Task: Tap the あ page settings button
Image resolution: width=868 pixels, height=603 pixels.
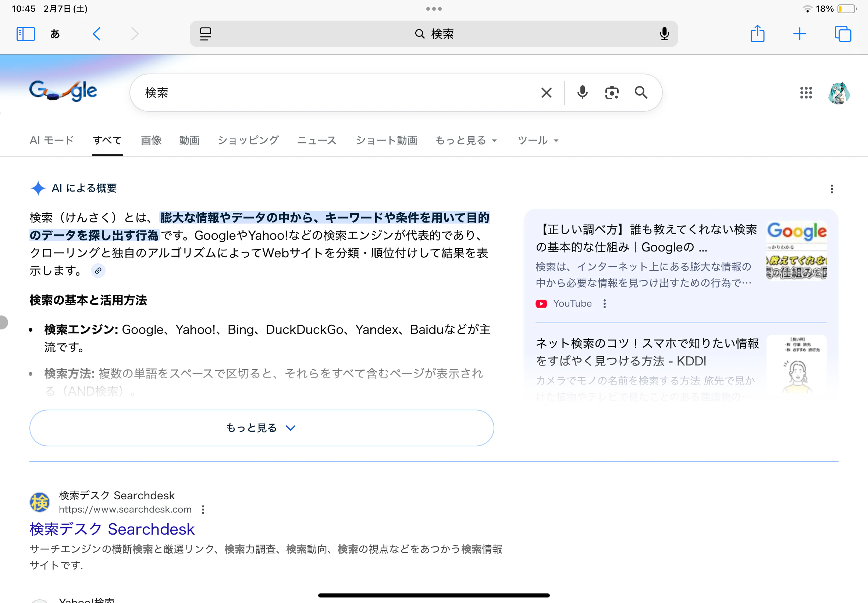Action: [x=55, y=34]
